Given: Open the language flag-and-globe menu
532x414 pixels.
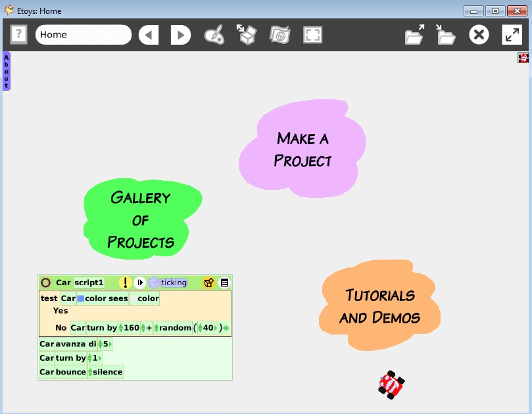Looking at the screenshot, I should 280,35.
